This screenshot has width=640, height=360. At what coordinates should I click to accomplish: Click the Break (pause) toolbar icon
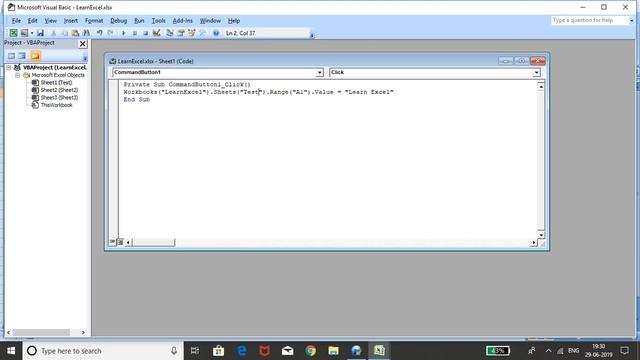point(135,33)
